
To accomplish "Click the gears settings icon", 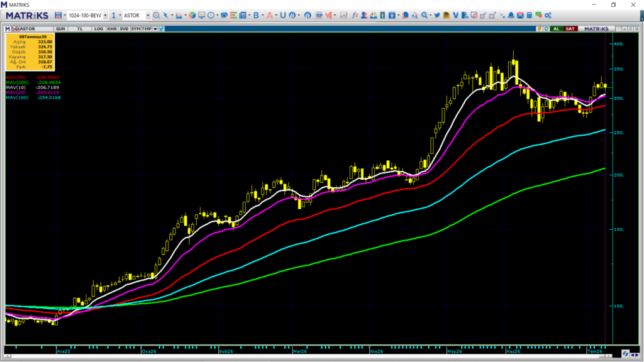I will coord(548,15).
